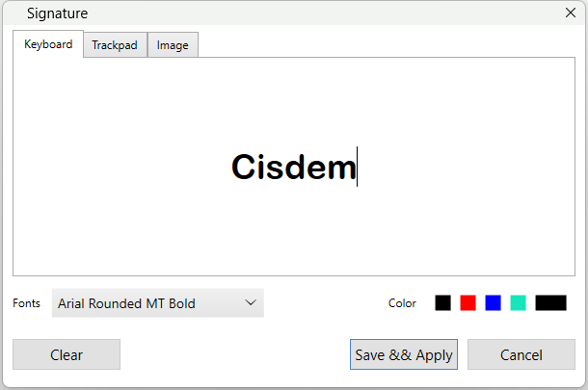The image size is (588, 390).
Task: Open the wide black custom color box
Action: point(550,303)
